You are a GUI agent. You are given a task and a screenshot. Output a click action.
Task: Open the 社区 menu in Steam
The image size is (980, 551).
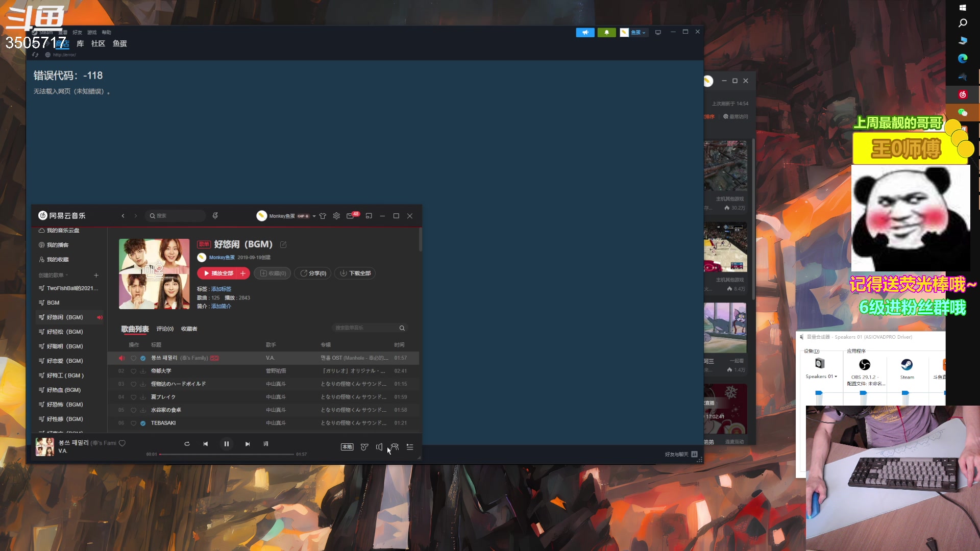click(x=98, y=43)
